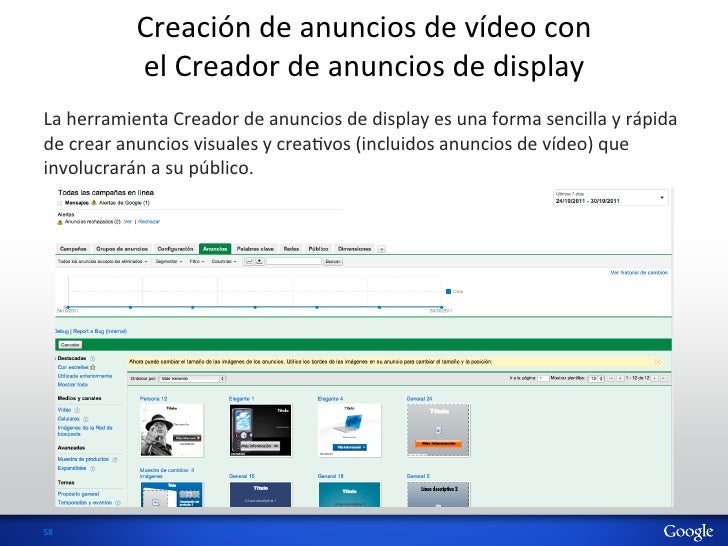The height and width of the screenshot is (546, 728).
Task: Click the 'Ir a la página' input field
Action: pos(543,378)
